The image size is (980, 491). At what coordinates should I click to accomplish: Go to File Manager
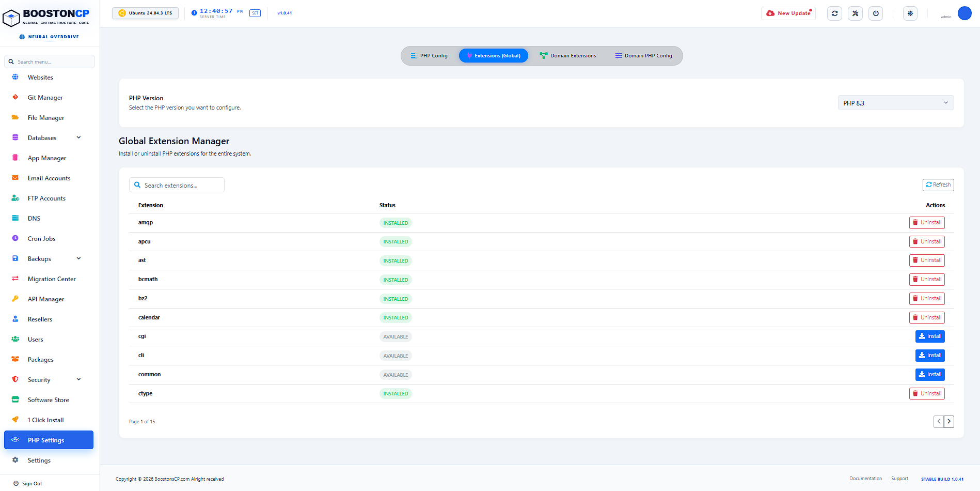tap(46, 118)
